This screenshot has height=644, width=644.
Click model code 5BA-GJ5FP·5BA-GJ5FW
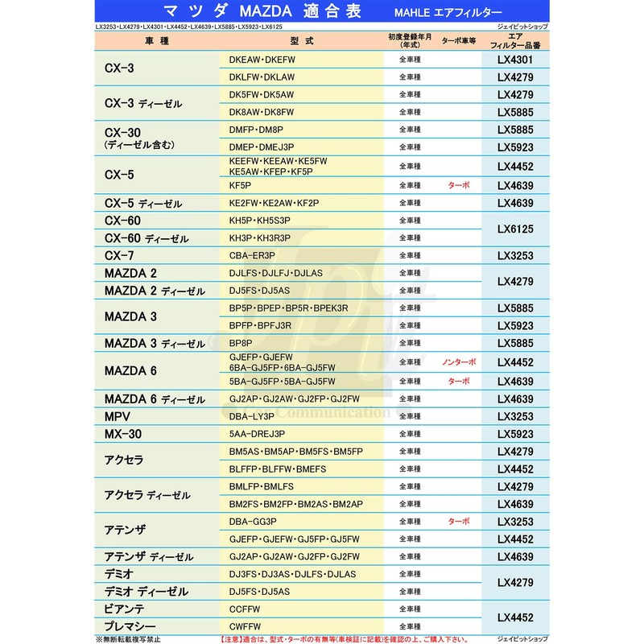pos(283,382)
